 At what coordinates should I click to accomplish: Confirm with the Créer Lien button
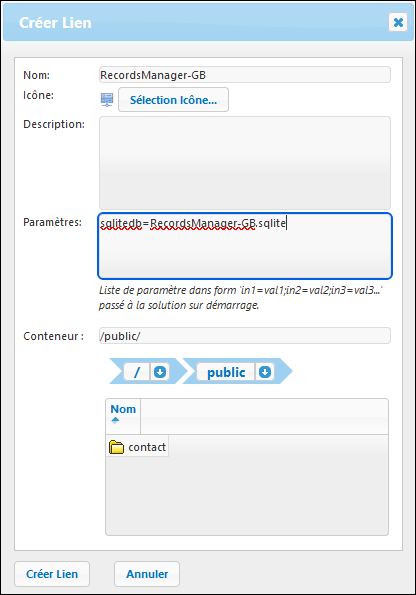52,574
